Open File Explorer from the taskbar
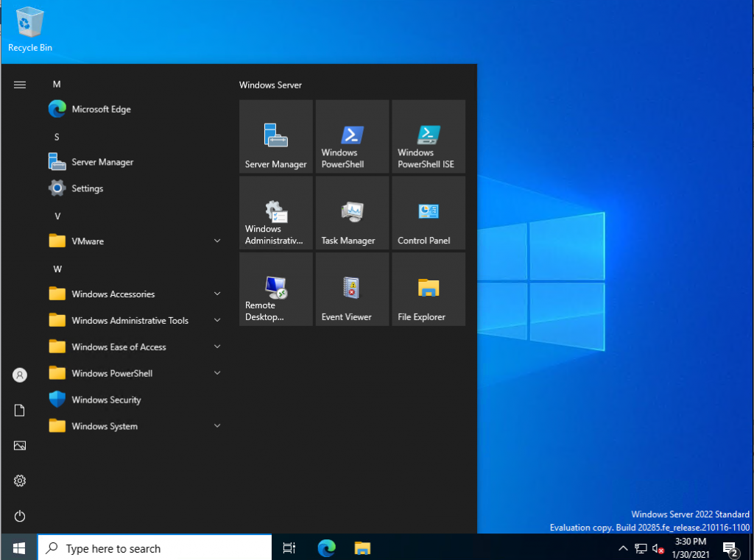The width and height of the screenshot is (754, 560). click(x=362, y=547)
